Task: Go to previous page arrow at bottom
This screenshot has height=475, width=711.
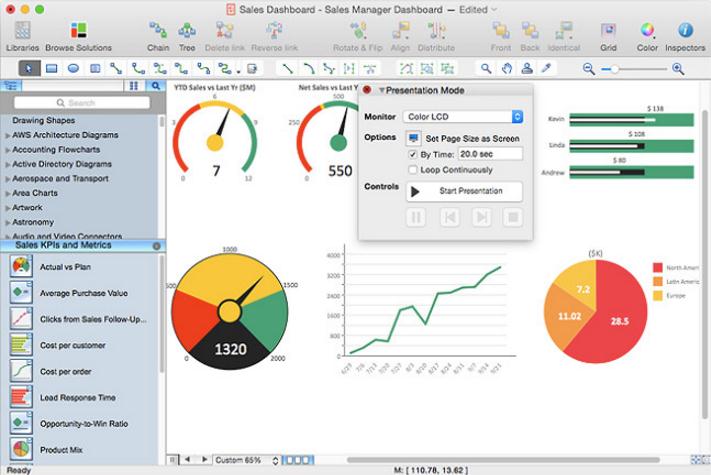Action: click(x=187, y=460)
